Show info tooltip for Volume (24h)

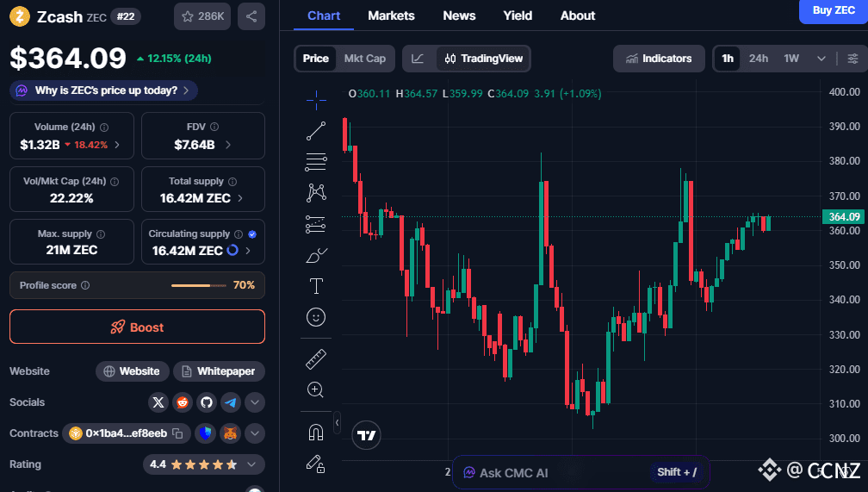tap(104, 128)
